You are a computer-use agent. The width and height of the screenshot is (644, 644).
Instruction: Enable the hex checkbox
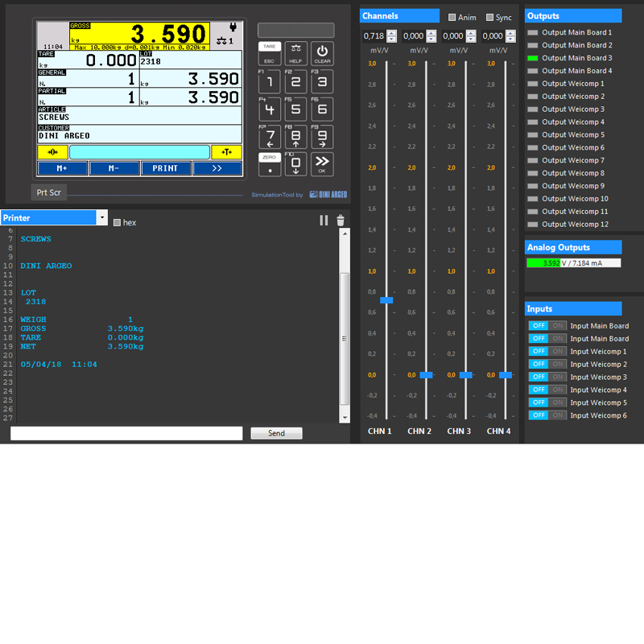pyautogui.click(x=118, y=222)
